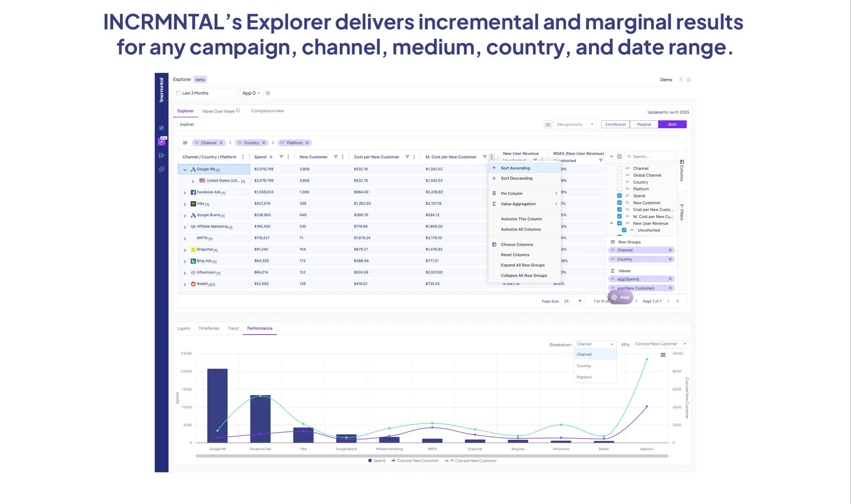Click the chart horizontal scrollbar

(x=432, y=456)
